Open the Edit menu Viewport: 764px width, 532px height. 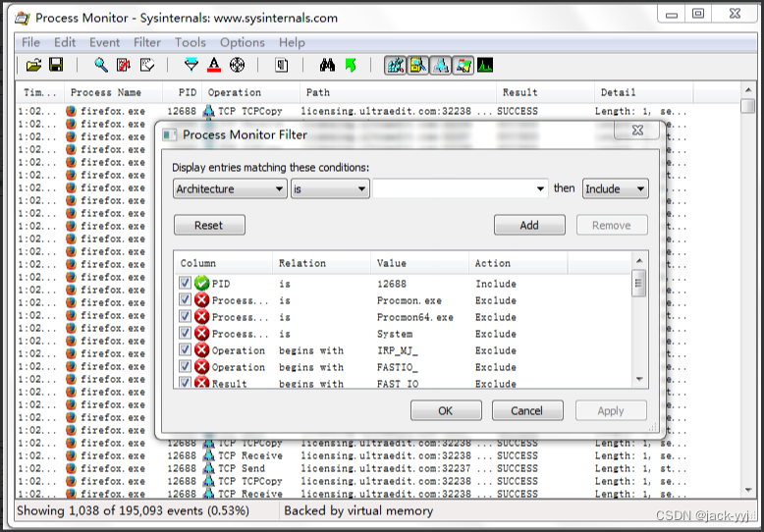pos(65,42)
